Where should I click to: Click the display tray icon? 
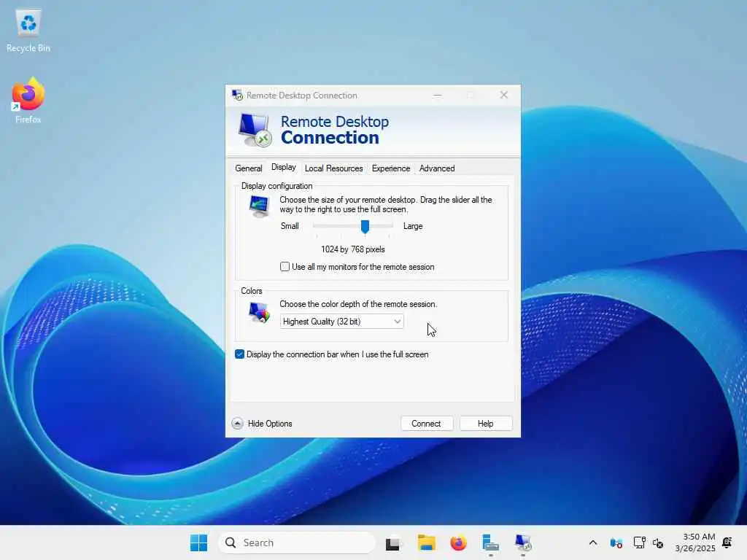coord(639,542)
